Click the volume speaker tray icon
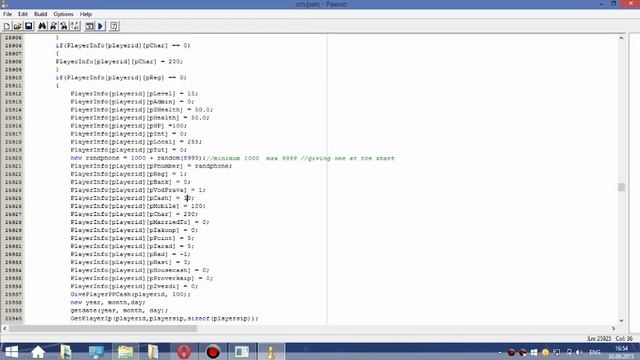 579,352
